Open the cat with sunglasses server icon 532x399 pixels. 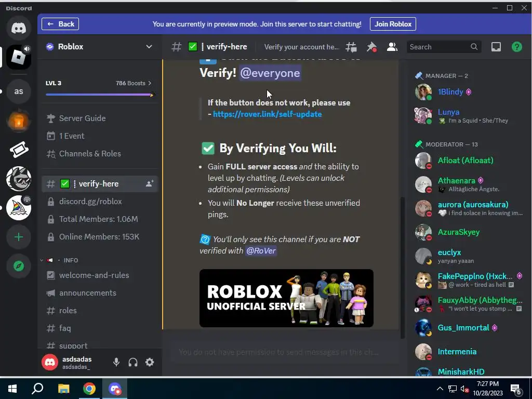point(19,179)
